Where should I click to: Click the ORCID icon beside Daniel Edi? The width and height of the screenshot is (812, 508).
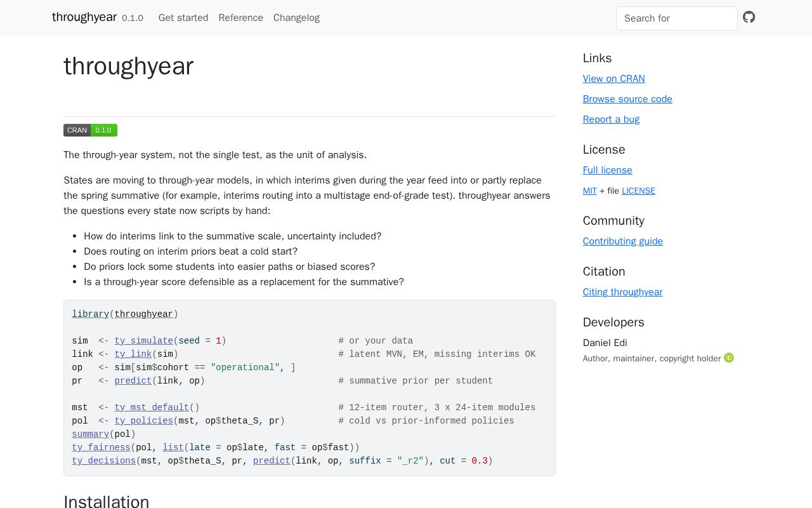[729, 358]
